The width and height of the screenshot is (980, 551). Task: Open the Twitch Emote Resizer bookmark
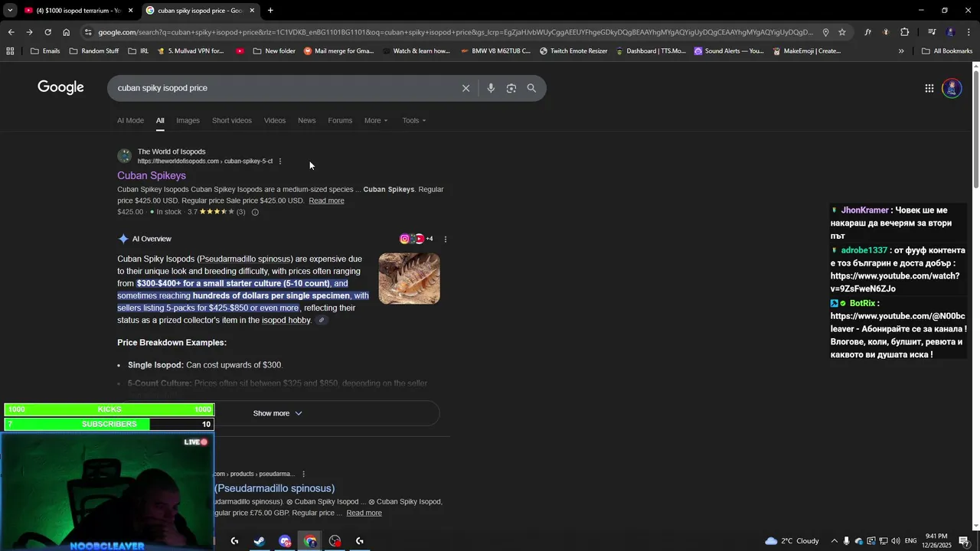coord(573,51)
